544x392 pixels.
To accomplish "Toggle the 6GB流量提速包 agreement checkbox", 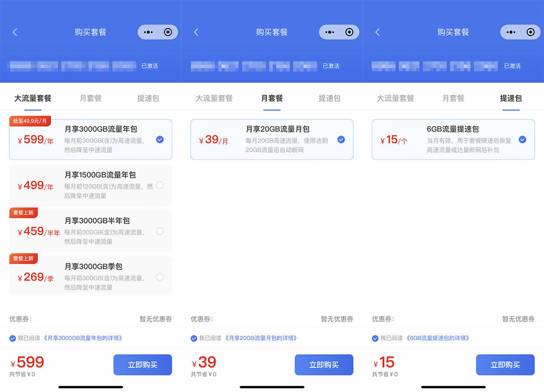I will 375,338.
